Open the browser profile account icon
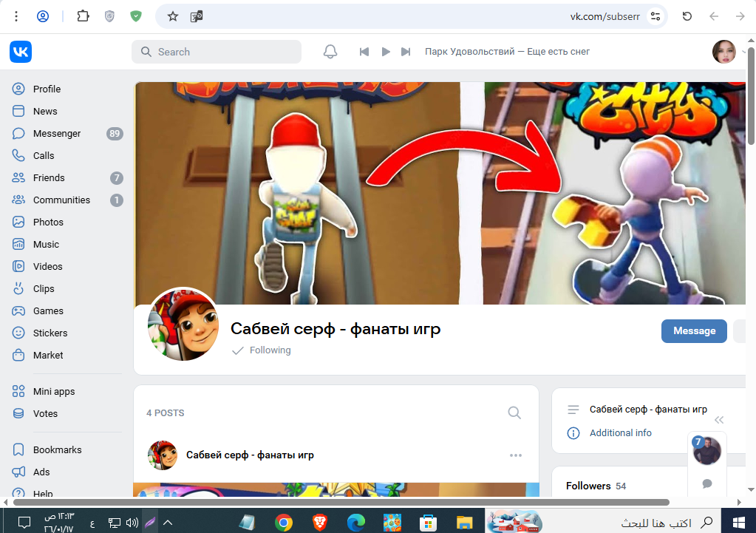The image size is (756, 533). (43, 16)
